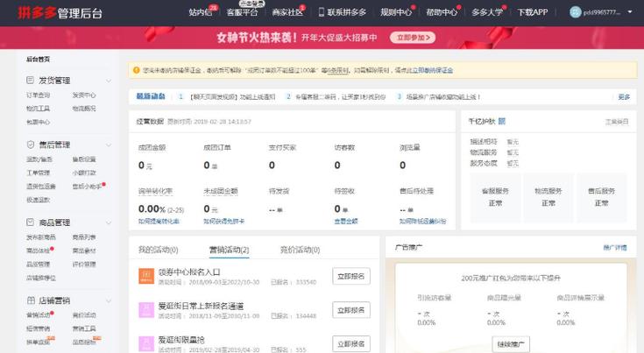Open 规则中心 in top navigation
The width and height of the screenshot is (644, 353).
click(395, 12)
